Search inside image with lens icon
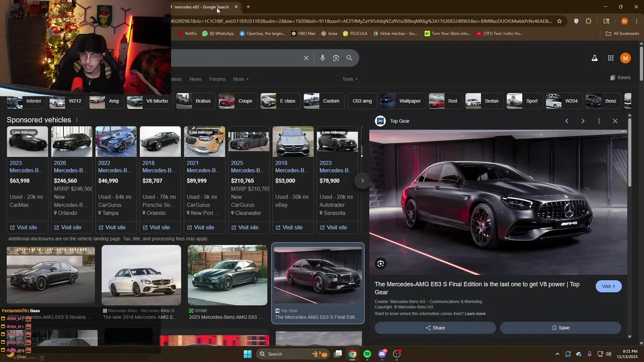 [x=381, y=263]
